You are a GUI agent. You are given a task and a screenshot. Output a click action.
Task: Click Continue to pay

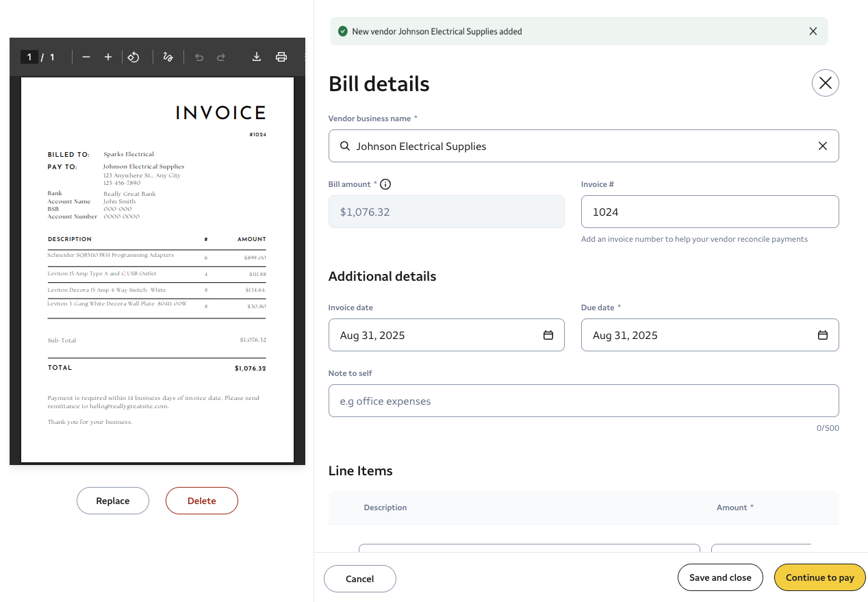click(x=819, y=577)
